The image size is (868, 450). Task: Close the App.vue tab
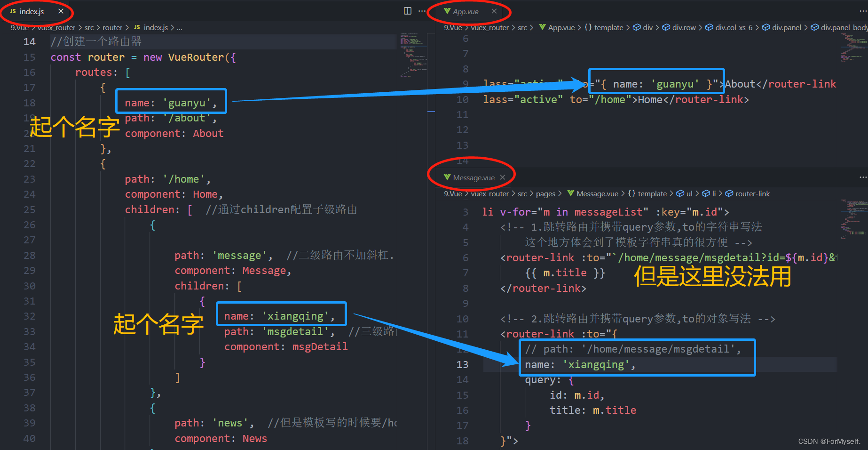pos(494,11)
